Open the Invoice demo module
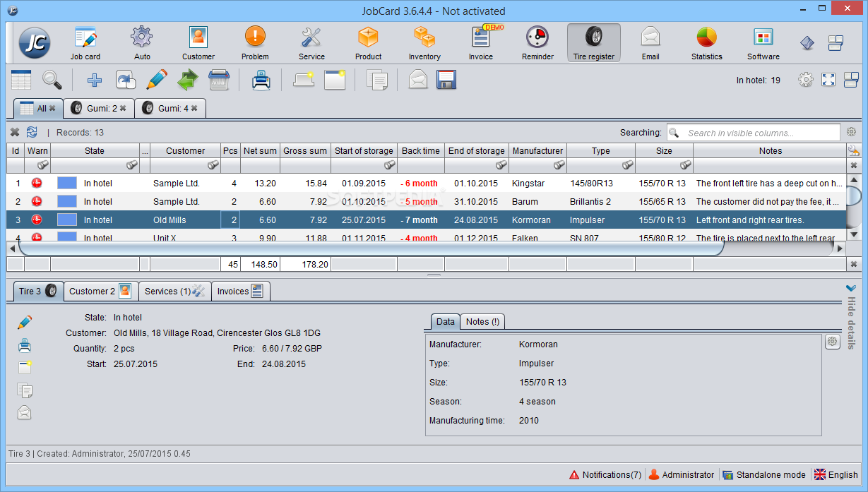Screen dimensions: 868x492 pos(481,43)
